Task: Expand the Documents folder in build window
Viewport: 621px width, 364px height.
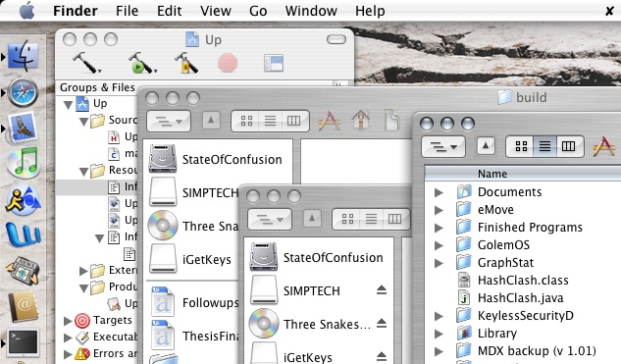Action: tap(439, 192)
